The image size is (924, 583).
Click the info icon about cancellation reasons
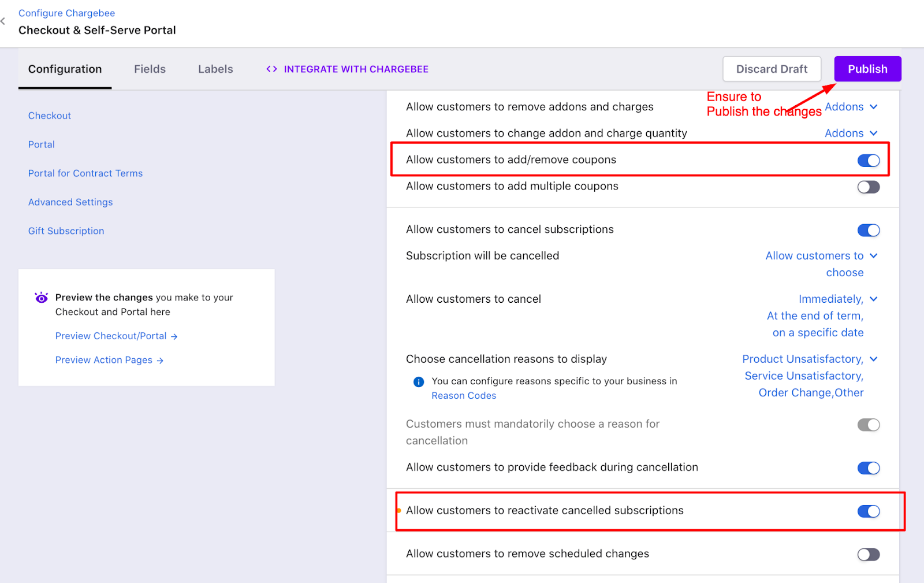[418, 381]
